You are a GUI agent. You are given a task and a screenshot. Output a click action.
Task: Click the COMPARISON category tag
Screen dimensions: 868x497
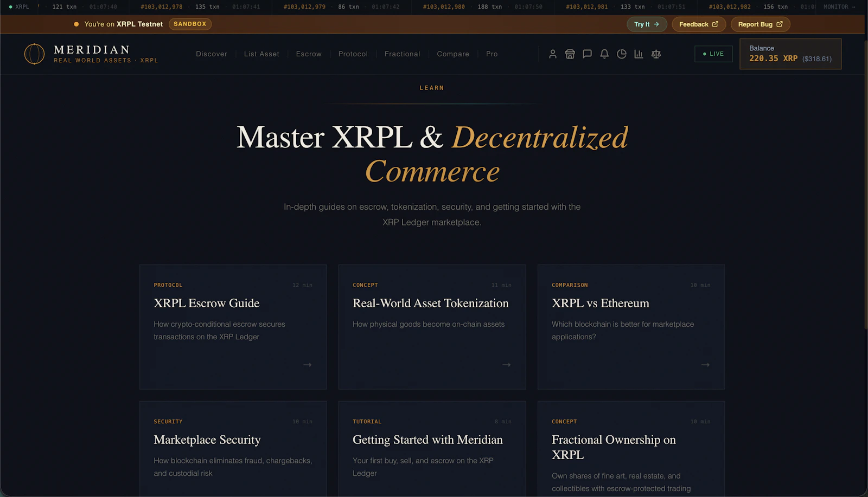[570, 285]
